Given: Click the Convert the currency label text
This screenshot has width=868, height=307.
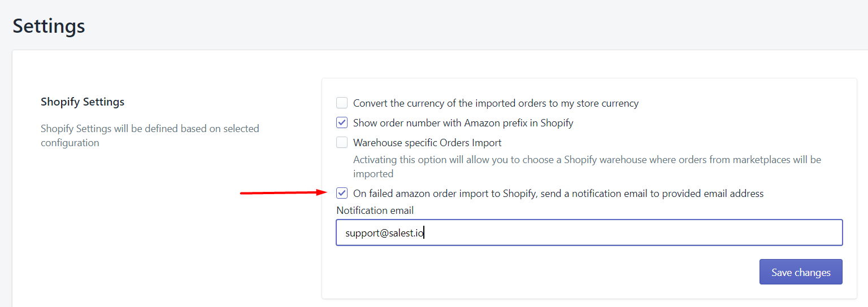Looking at the screenshot, I should pos(496,103).
